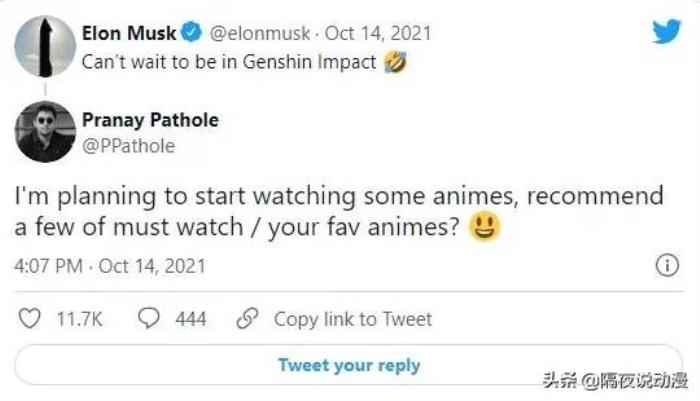Viewport: 700px width, 401px height.
Task: Click the 444 replies count
Action: pos(190,319)
